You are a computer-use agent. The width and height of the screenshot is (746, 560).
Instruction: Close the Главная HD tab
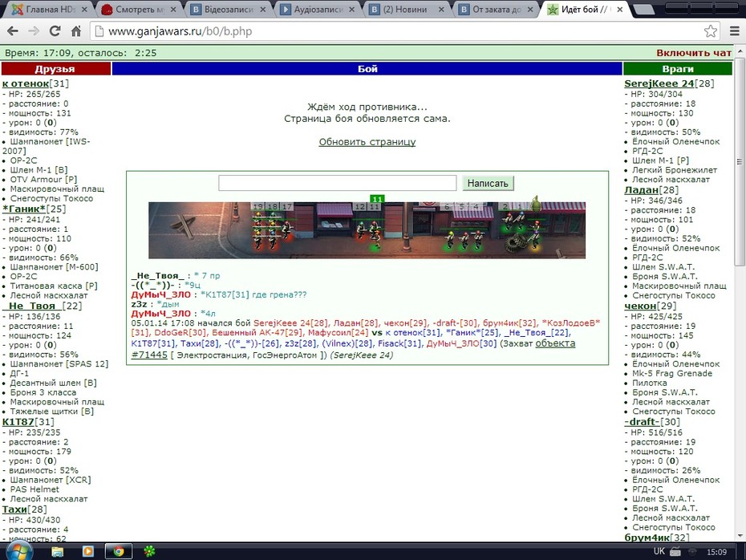coord(84,9)
